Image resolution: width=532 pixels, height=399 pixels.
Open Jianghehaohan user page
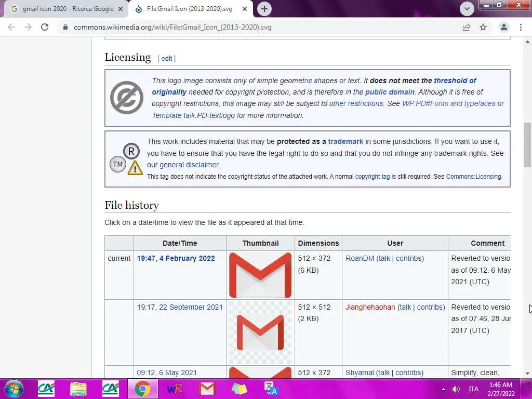[370, 307]
